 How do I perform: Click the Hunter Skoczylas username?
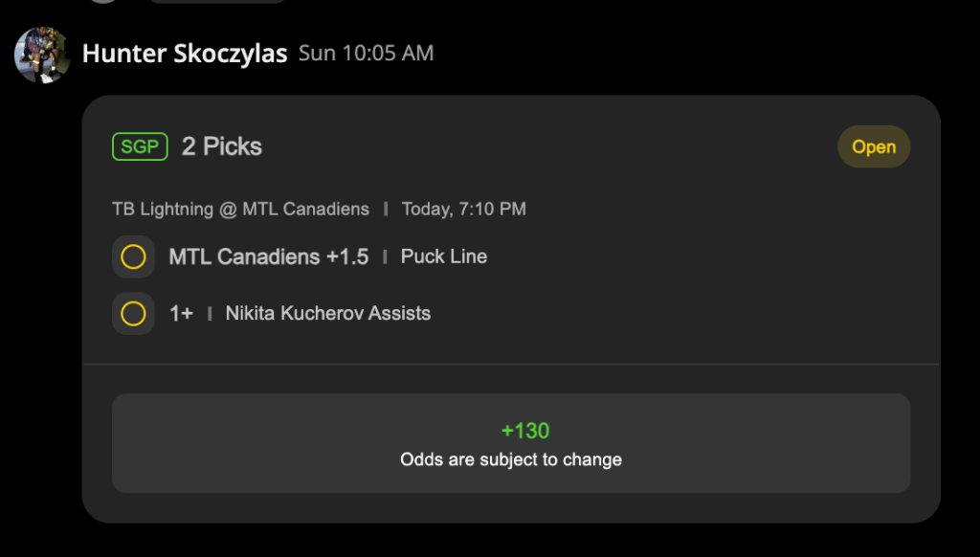pos(185,54)
